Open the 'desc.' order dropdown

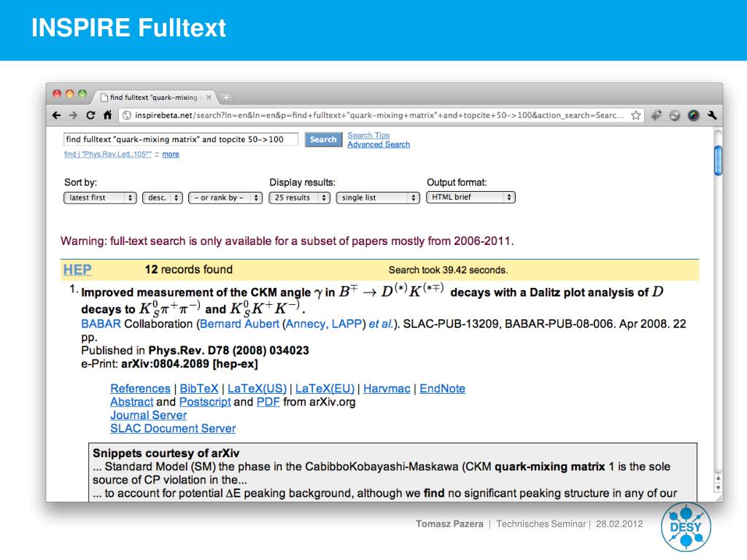(163, 198)
